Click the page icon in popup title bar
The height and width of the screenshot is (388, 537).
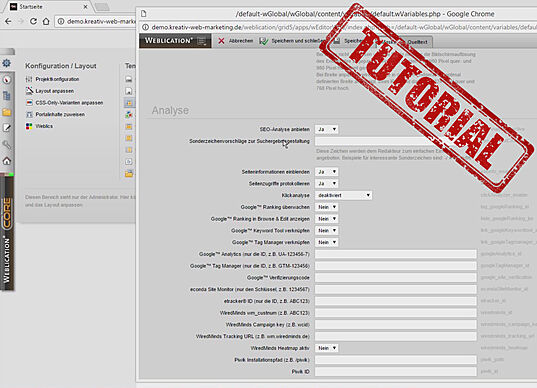coord(143,14)
